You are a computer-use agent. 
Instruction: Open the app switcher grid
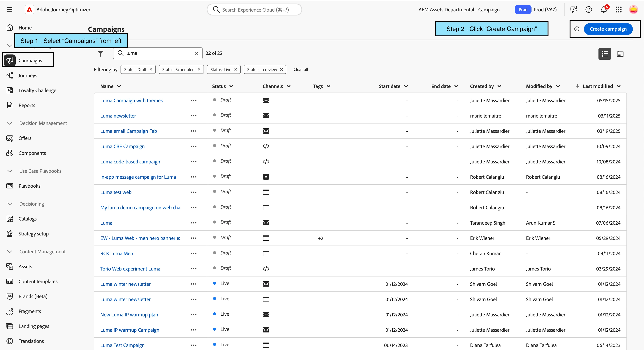[618, 10]
